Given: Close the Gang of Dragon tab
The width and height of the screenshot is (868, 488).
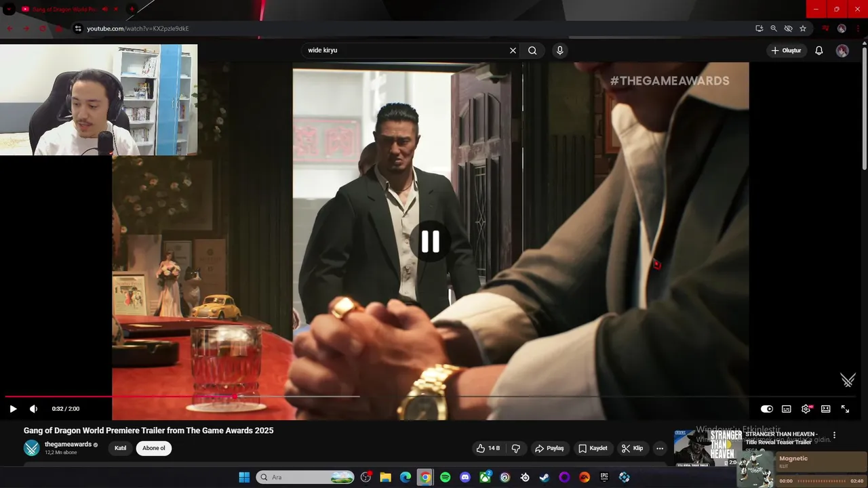Looking at the screenshot, I should click(116, 9).
